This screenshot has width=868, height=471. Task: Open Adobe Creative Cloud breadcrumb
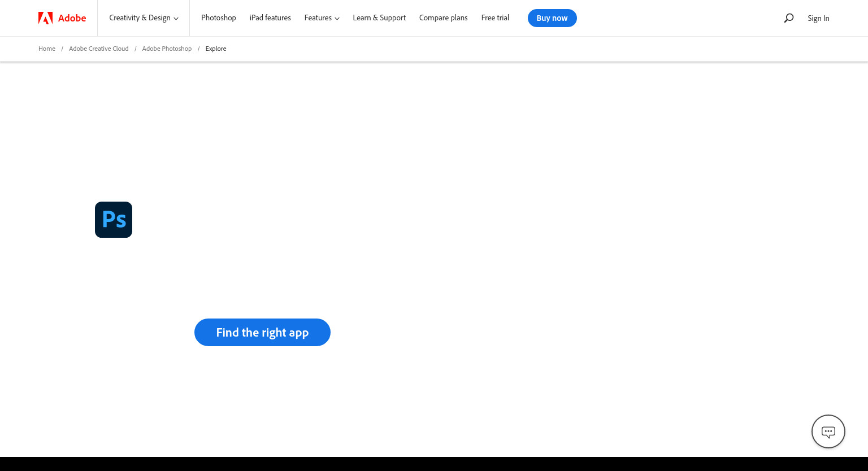(99, 49)
